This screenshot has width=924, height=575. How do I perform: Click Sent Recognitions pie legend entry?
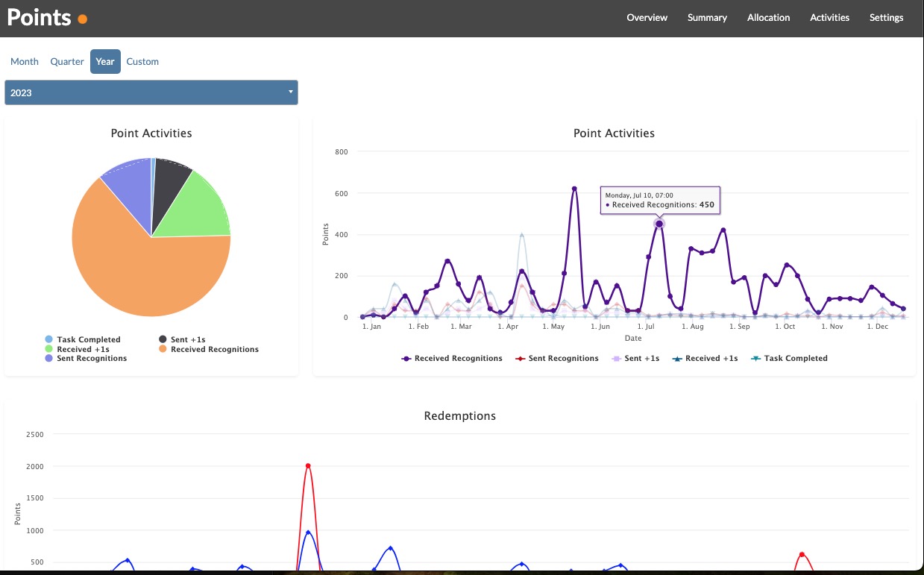[91, 359]
